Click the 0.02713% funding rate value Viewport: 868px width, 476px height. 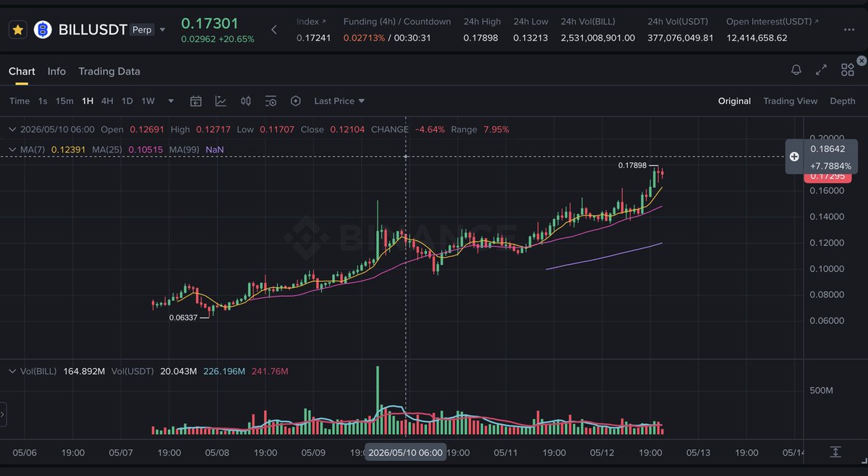[364, 38]
